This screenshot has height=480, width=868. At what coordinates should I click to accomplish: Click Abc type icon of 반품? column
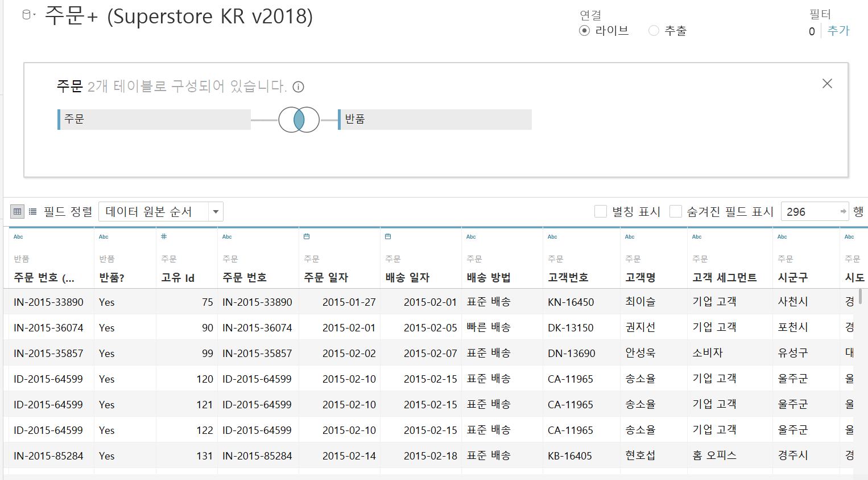point(104,237)
